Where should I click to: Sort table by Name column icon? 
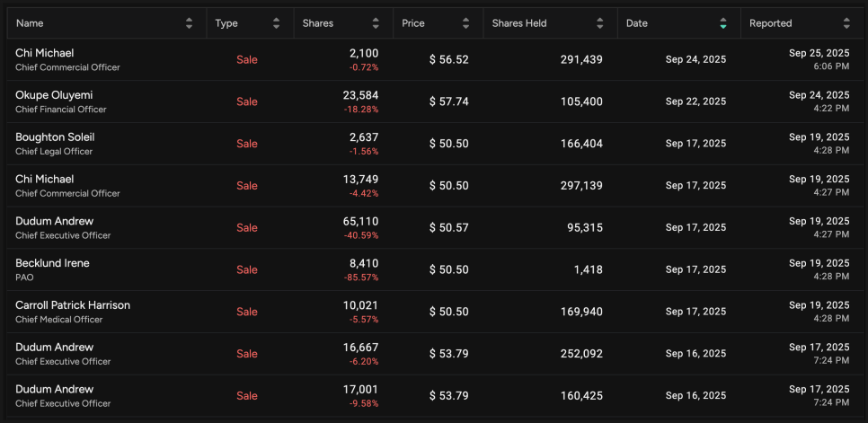(x=190, y=23)
